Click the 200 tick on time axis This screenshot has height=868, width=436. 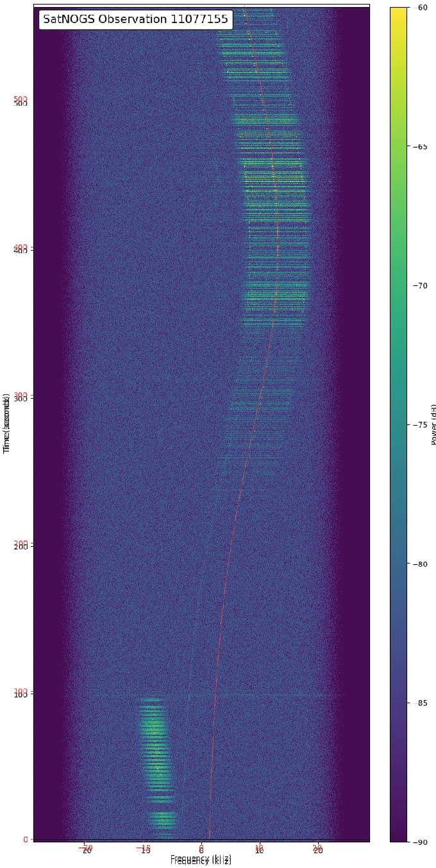pyautogui.click(x=21, y=546)
